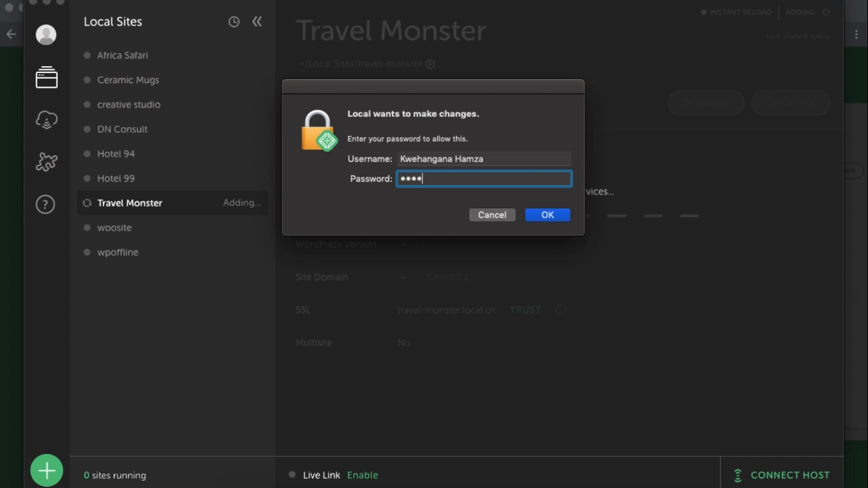868x488 pixels.
Task: Open the Connect cloud icon in sidebar
Action: 46,119
